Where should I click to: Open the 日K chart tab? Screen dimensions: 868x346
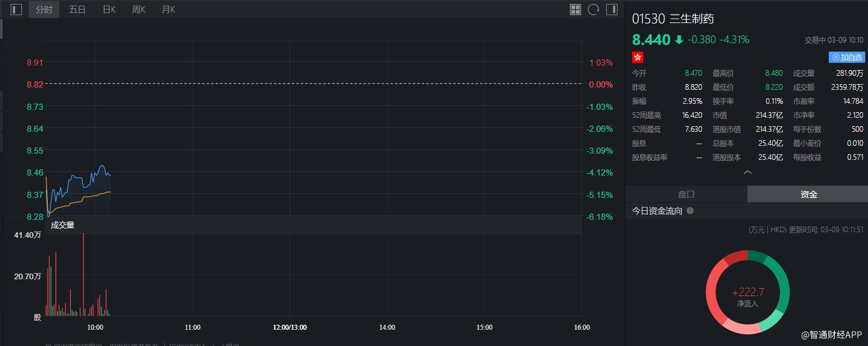point(109,10)
